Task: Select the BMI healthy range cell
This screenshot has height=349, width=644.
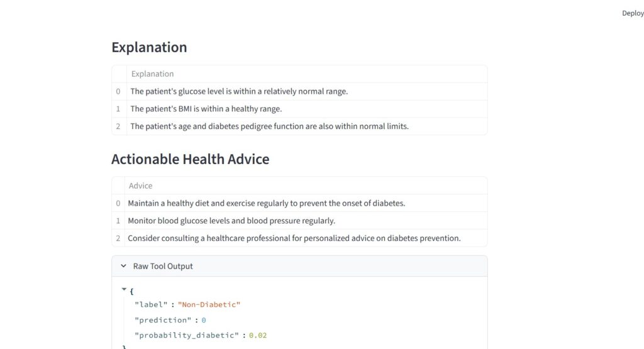Action: click(206, 109)
